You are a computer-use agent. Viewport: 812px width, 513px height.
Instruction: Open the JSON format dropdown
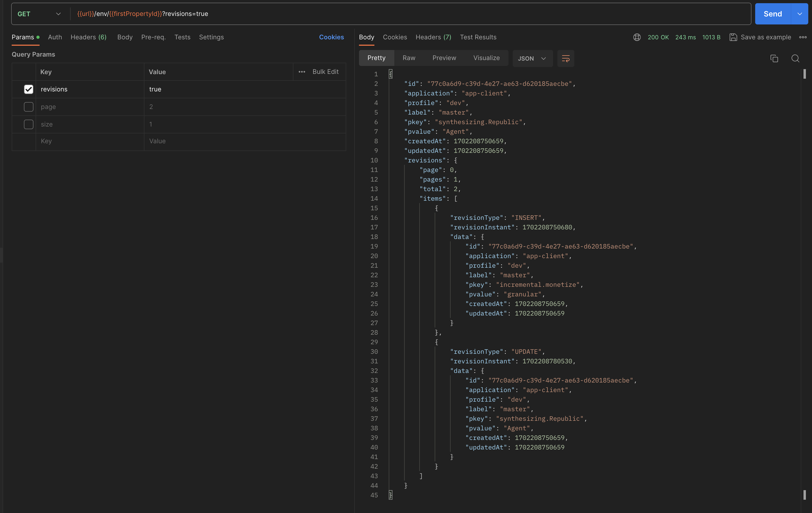tap(532, 58)
